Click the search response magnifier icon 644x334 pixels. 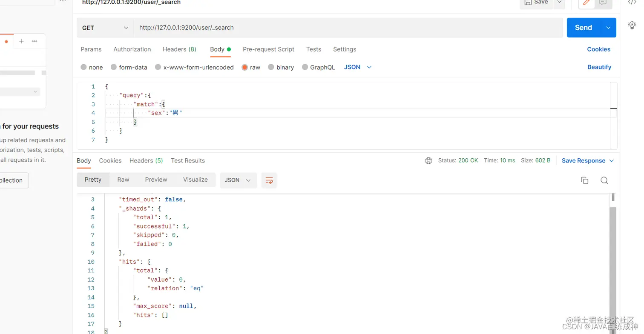604,180
